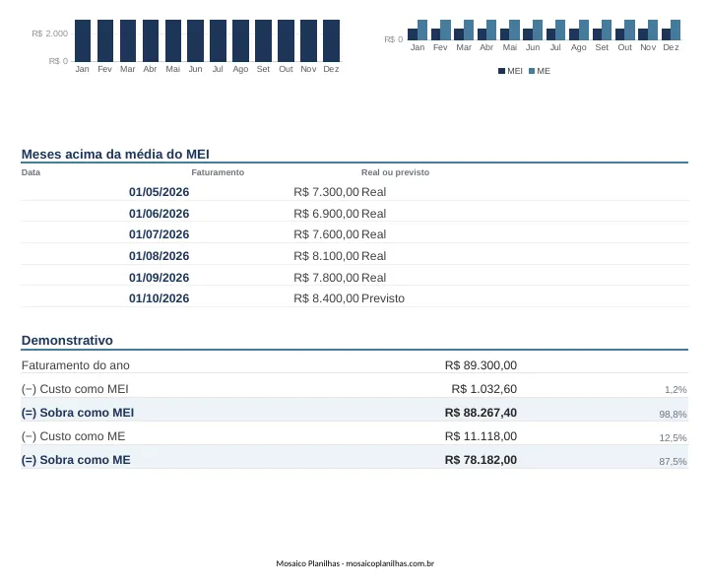This screenshot has height=588, width=708.
Task: Select the date 01/05/2026
Action: (159, 192)
